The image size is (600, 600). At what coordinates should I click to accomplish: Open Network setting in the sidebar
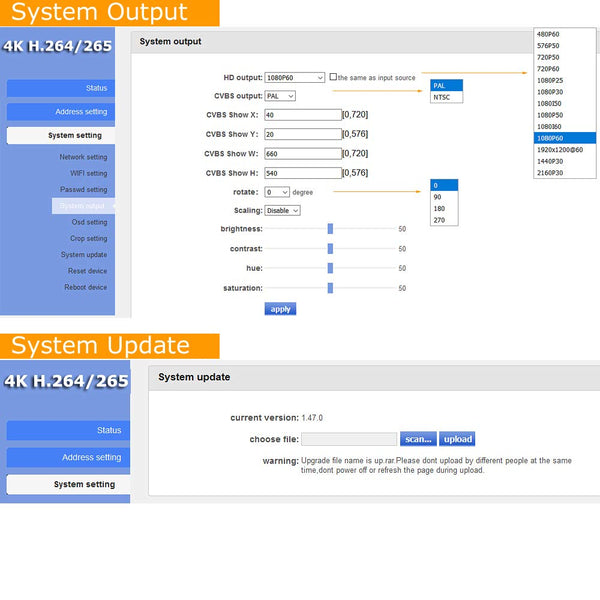[x=83, y=157]
